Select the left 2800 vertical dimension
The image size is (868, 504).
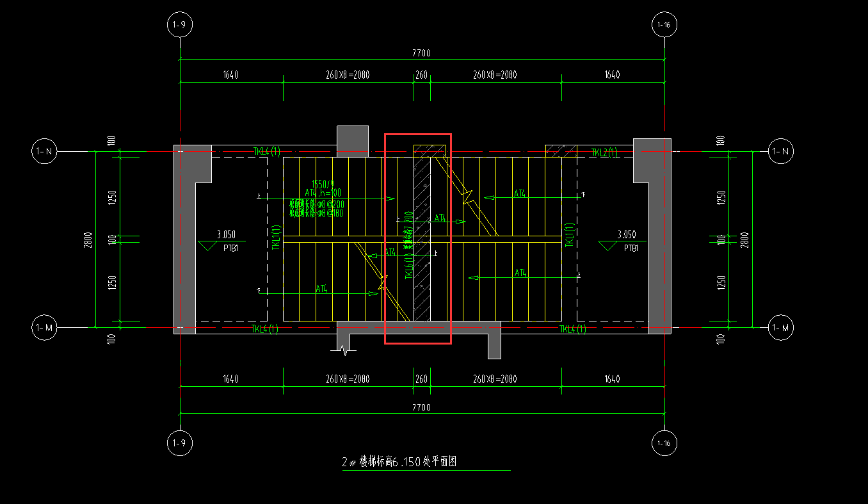[x=89, y=240]
